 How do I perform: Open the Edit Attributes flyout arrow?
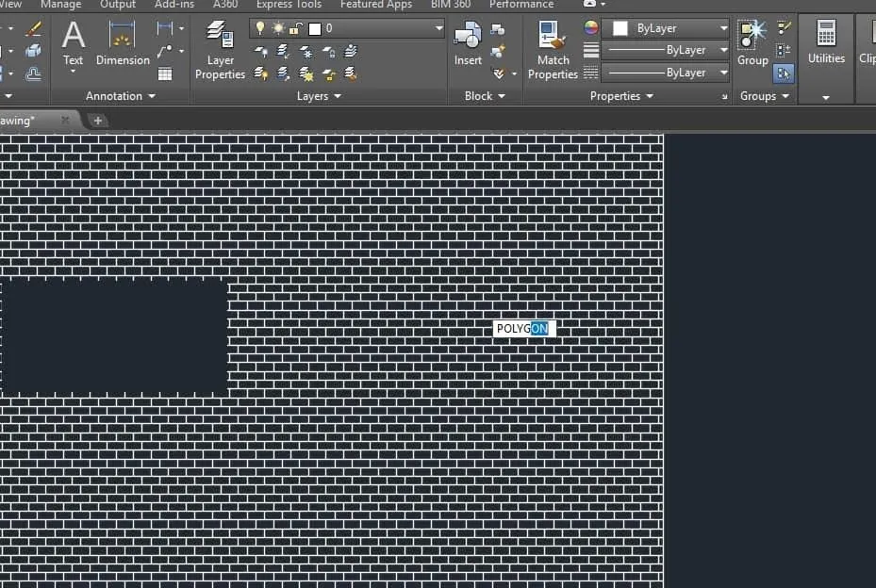pyautogui.click(x=514, y=73)
